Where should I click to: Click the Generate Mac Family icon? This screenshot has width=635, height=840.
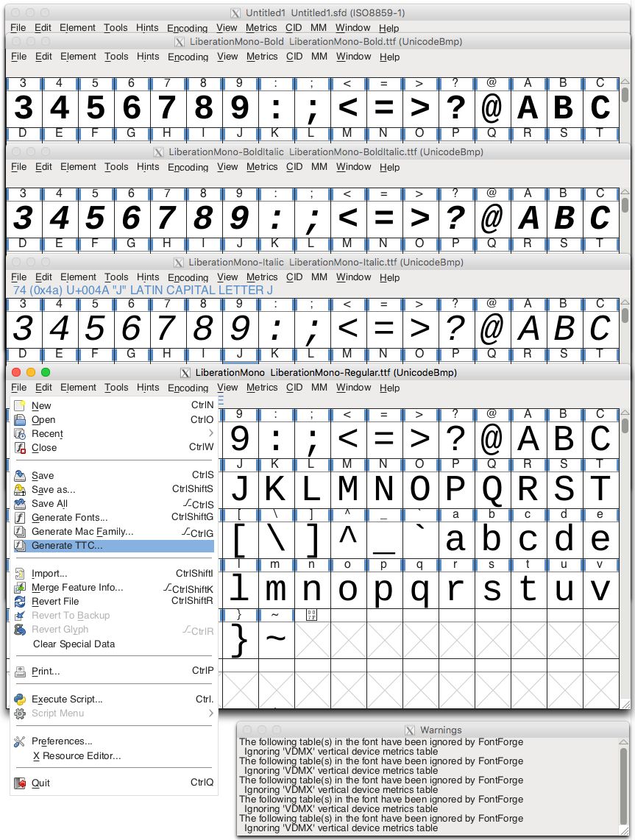(x=20, y=531)
